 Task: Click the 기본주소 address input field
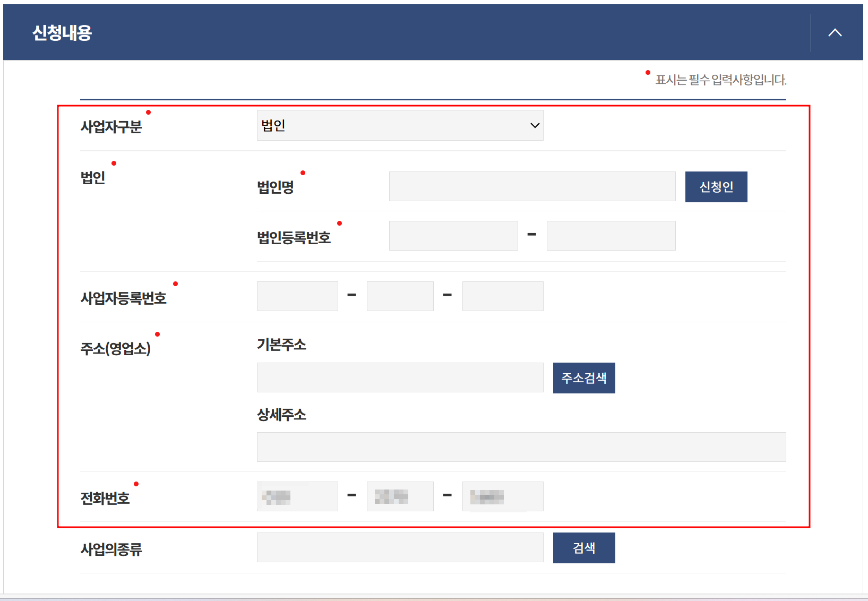(x=400, y=377)
